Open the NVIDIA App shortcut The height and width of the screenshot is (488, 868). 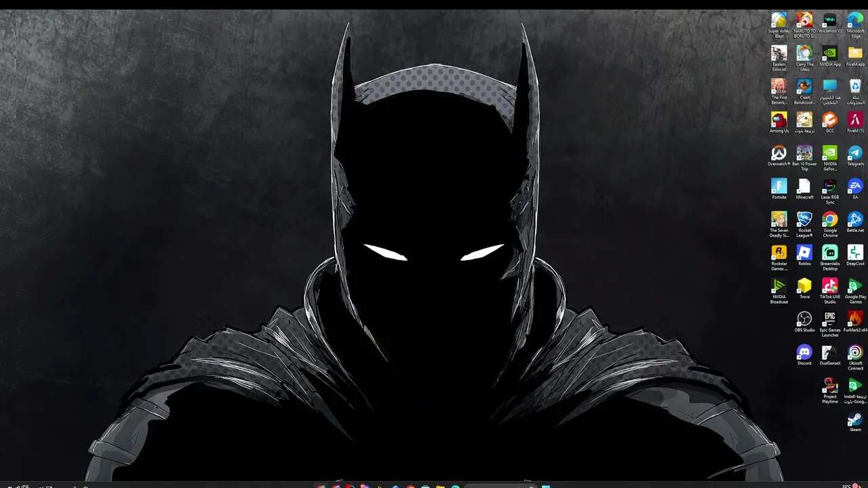click(830, 54)
